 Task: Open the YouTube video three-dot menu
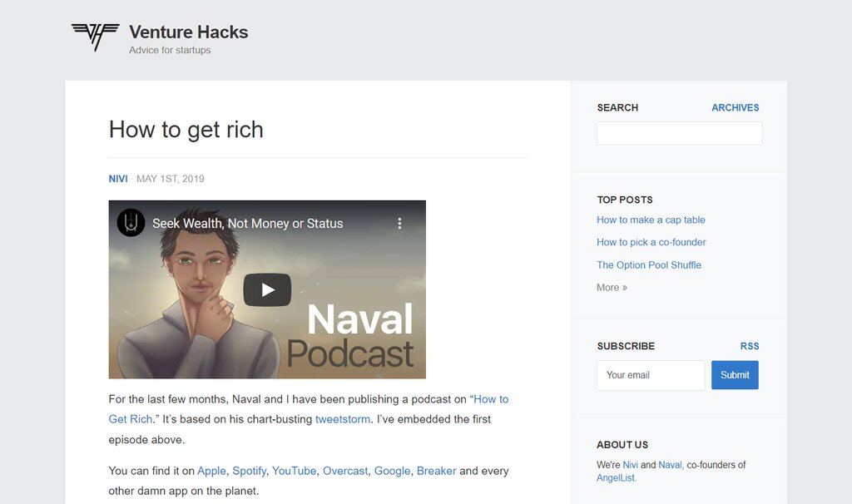coord(399,223)
